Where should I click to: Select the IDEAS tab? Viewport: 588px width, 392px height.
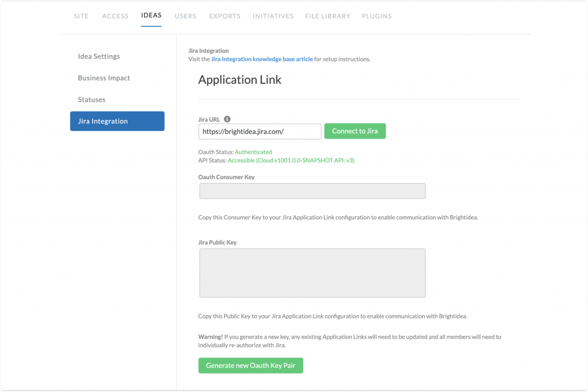click(151, 15)
